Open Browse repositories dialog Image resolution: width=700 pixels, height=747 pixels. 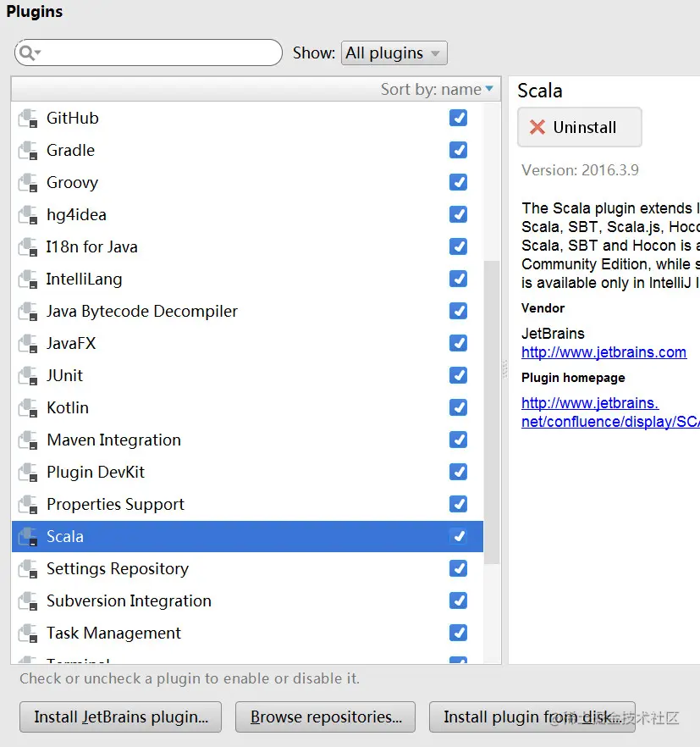pos(325,717)
